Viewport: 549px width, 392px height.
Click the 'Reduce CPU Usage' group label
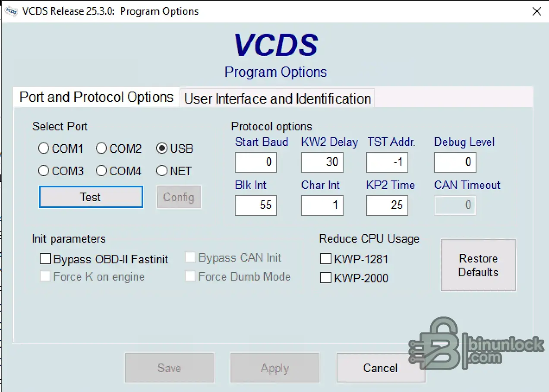369,239
